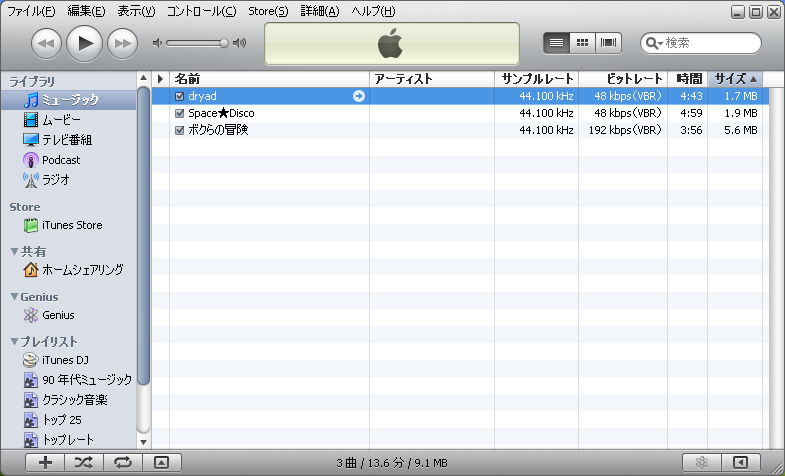Click the low volume speaker icon

pos(157,44)
